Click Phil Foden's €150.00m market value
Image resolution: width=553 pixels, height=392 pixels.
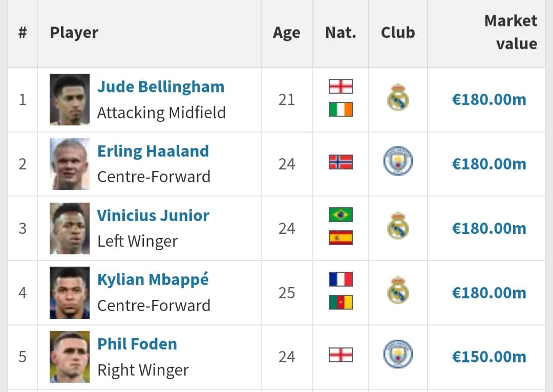[x=489, y=357]
